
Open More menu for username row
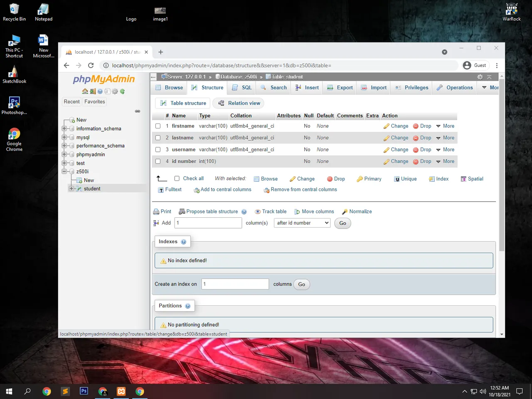point(445,150)
